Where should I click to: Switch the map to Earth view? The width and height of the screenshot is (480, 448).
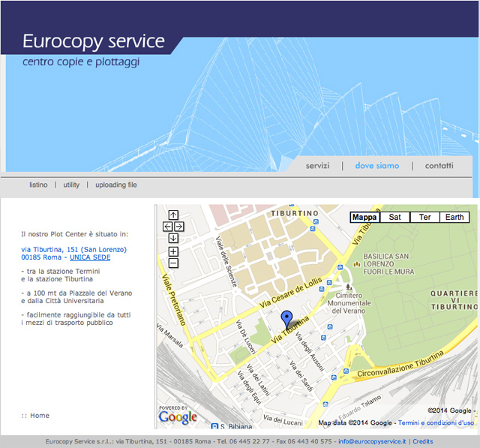click(454, 217)
